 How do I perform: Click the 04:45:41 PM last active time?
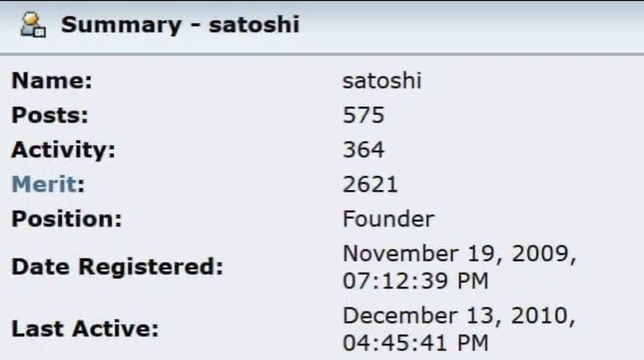[415, 343]
